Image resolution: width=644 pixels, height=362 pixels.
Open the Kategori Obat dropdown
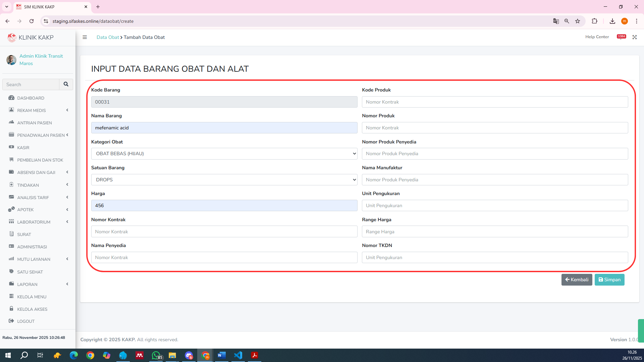pos(224,154)
